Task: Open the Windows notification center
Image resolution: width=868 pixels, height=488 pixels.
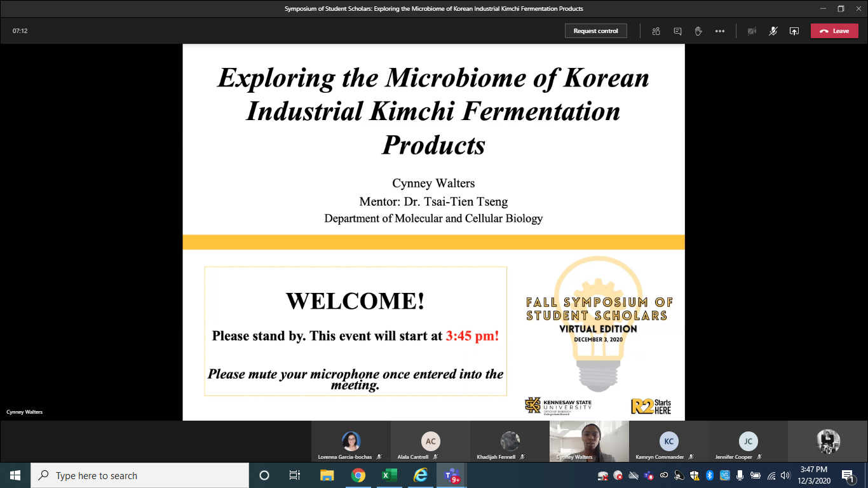Action: (x=848, y=475)
